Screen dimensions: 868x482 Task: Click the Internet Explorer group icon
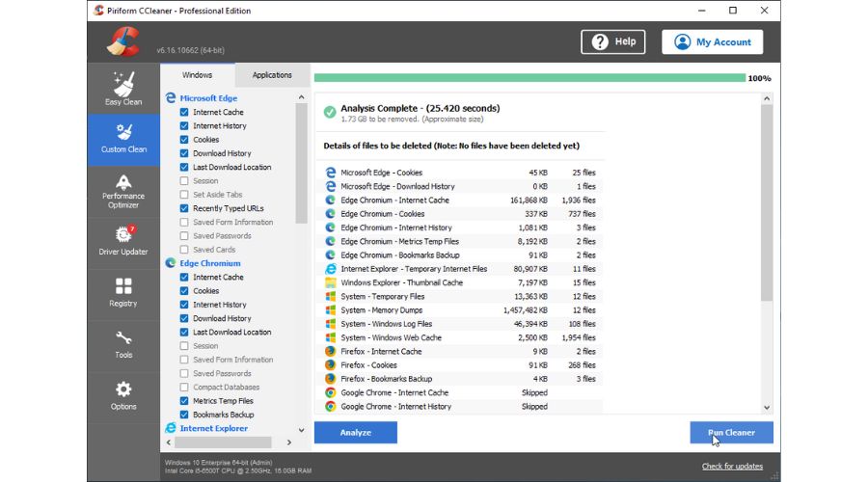pyautogui.click(x=171, y=428)
